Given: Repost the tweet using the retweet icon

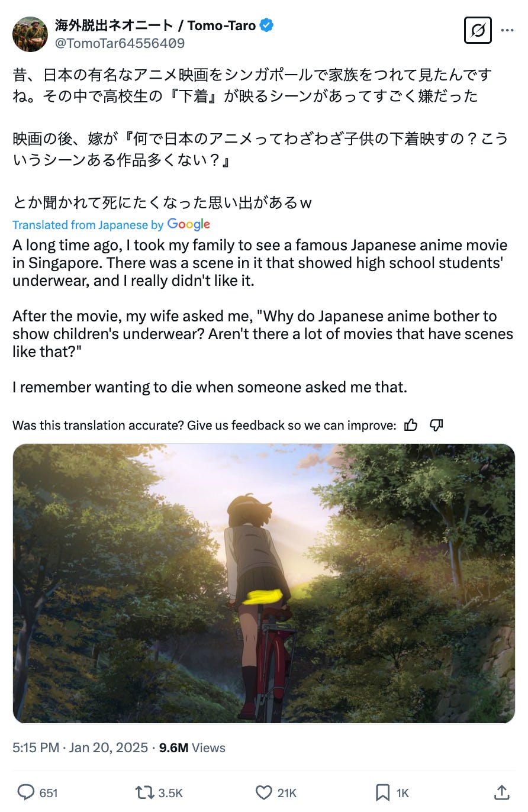Looking at the screenshot, I should point(145,792).
